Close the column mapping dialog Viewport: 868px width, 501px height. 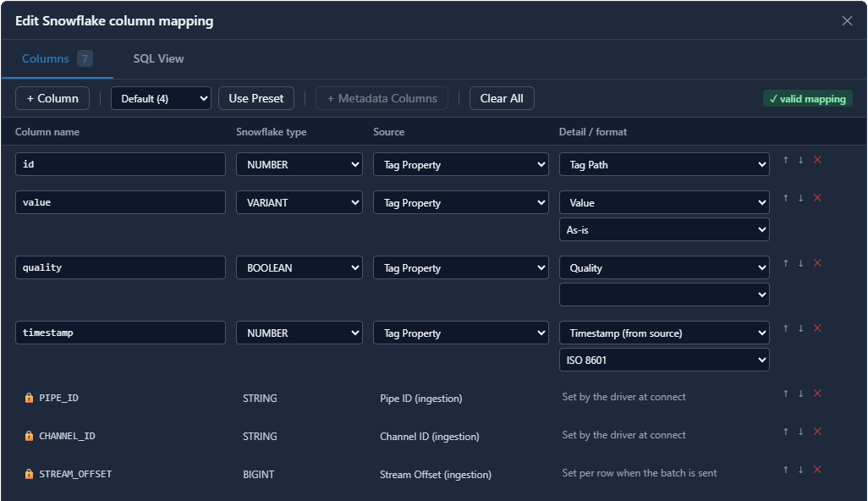847,20
